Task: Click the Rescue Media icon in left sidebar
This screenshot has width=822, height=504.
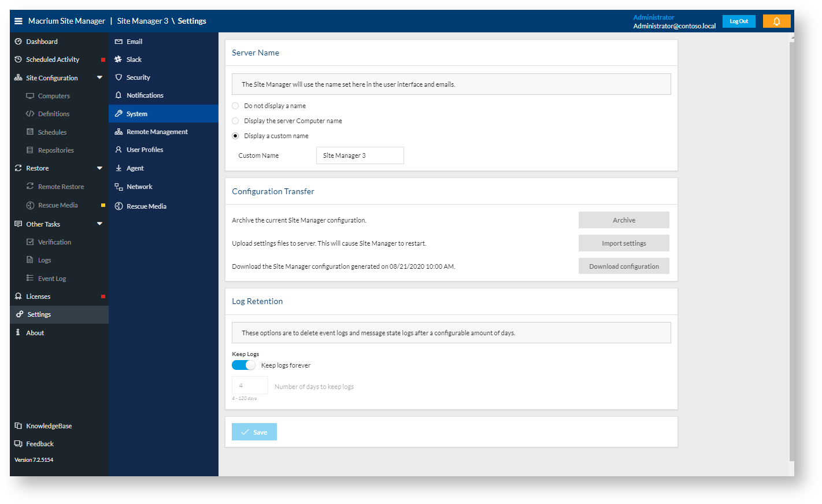Action: point(30,205)
